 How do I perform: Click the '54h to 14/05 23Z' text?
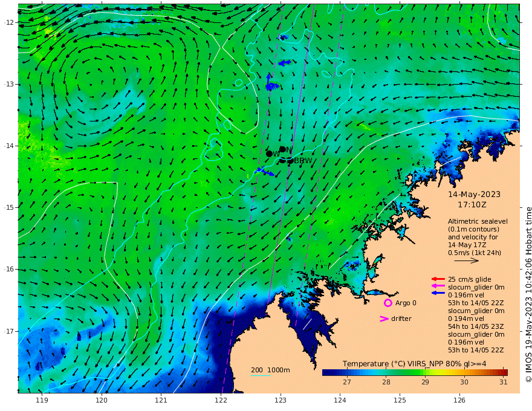(476, 326)
